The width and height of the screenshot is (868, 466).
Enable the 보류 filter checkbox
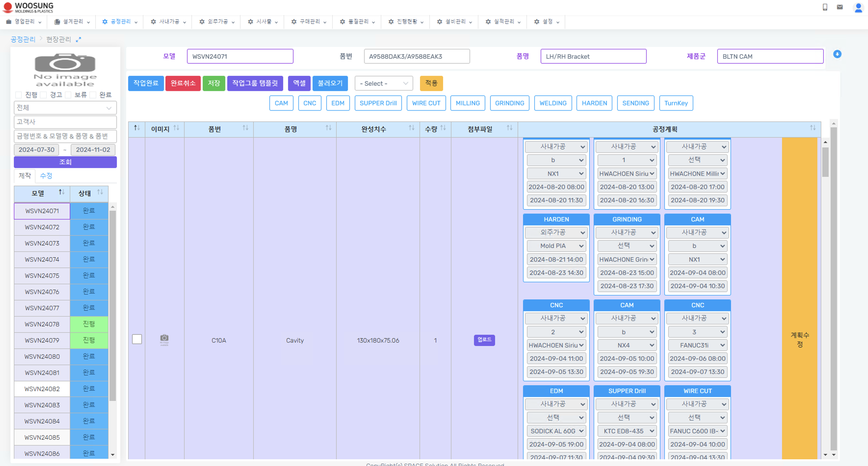[68, 95]
